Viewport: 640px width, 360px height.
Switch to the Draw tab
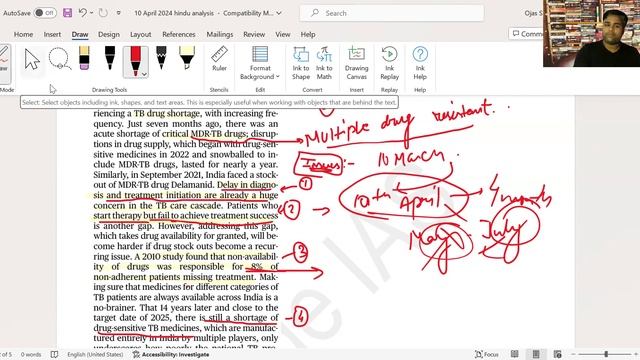pos(80,35)
